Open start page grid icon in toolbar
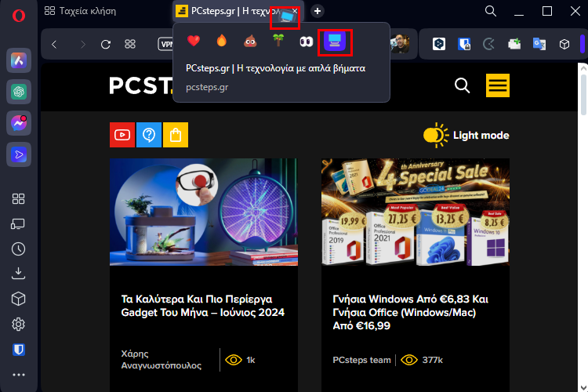This screenshot has height=392, width=588. tap(129, 44)
